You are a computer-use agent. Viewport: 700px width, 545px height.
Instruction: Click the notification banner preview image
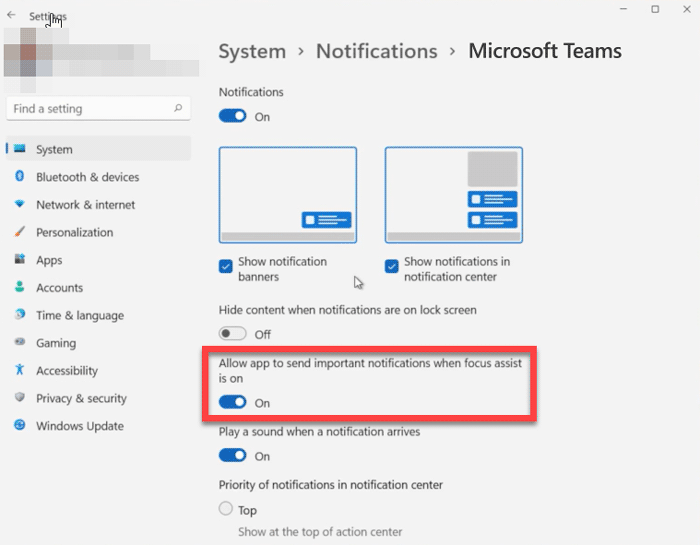coord(288,195)
